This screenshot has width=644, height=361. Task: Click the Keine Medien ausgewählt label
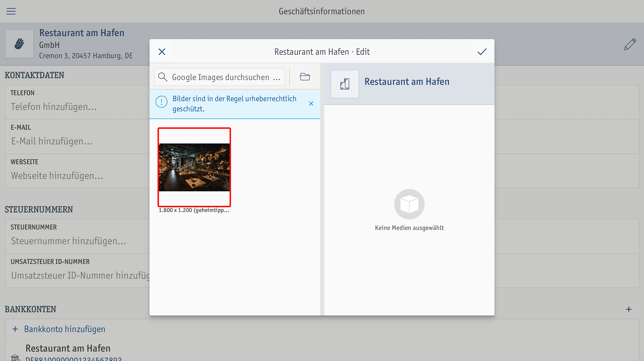[x=409, y=228]
